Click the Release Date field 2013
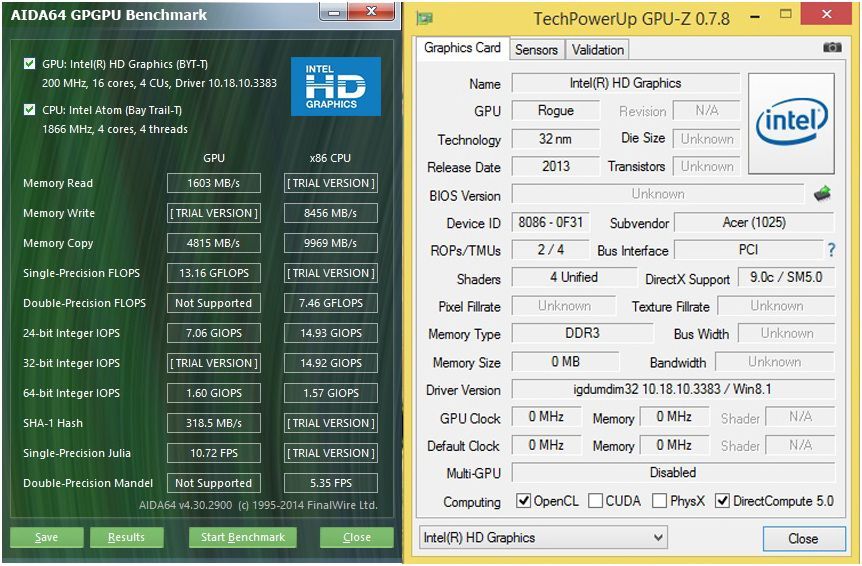This screenshot has width=862, height=566. tap(556, 166)
